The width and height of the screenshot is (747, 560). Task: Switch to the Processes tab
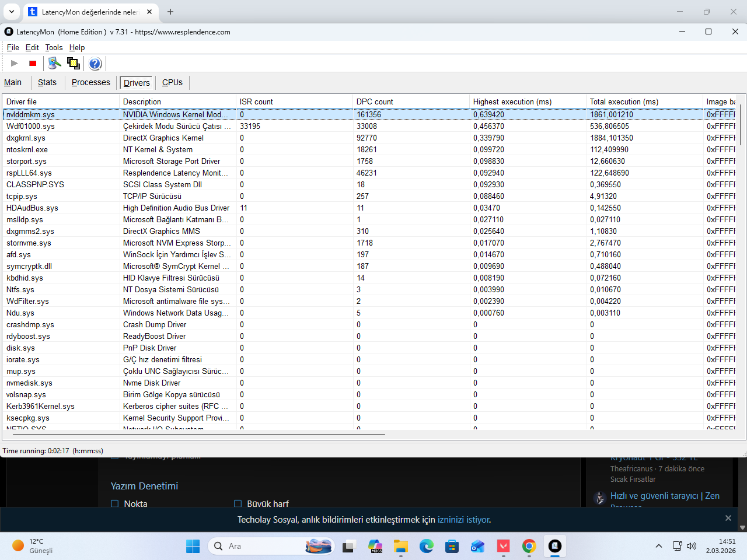91,82
